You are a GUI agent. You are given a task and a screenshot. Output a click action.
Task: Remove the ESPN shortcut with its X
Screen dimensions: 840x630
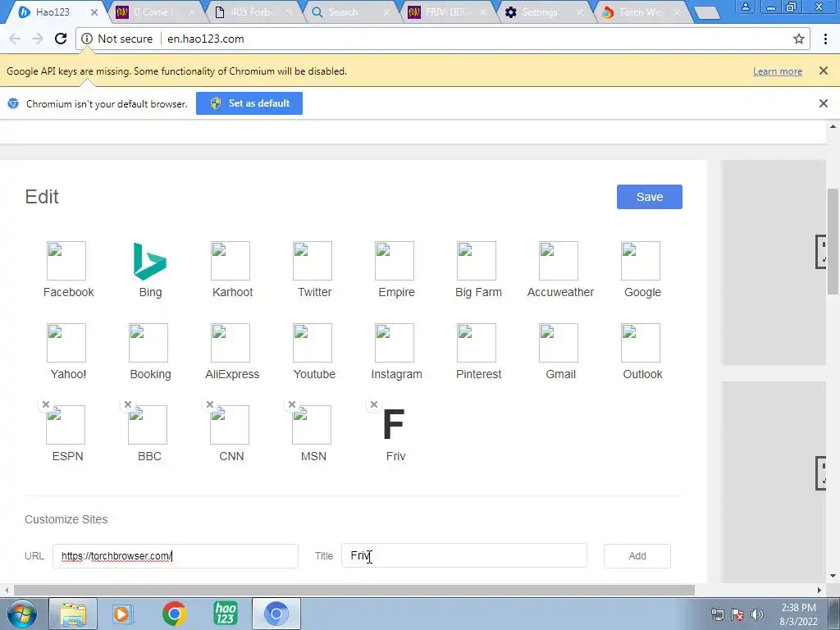pyautogui.click(x=46, y=404)
